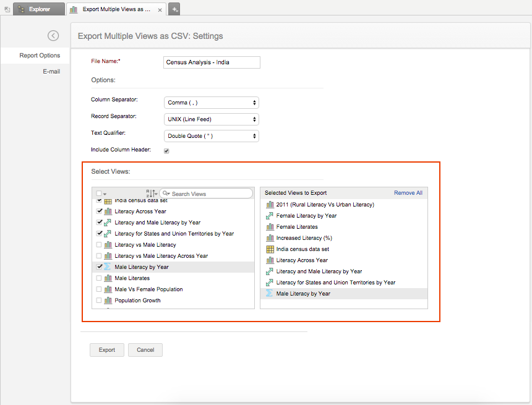This screenshot has width=532, height=405.
Task: Open the E-mail section in sidebar
Action: click(x=51, y=71)
